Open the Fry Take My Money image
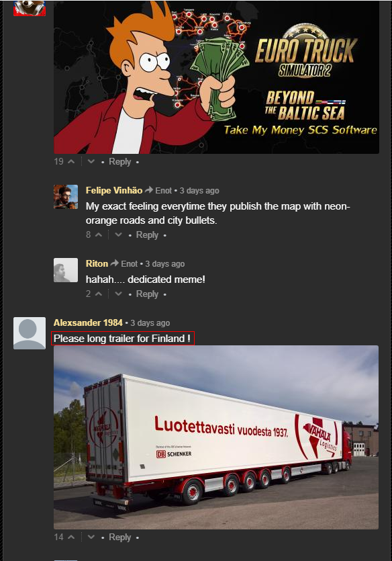Image resolution: width=392 pixels, height=561 pixels. 216,77
